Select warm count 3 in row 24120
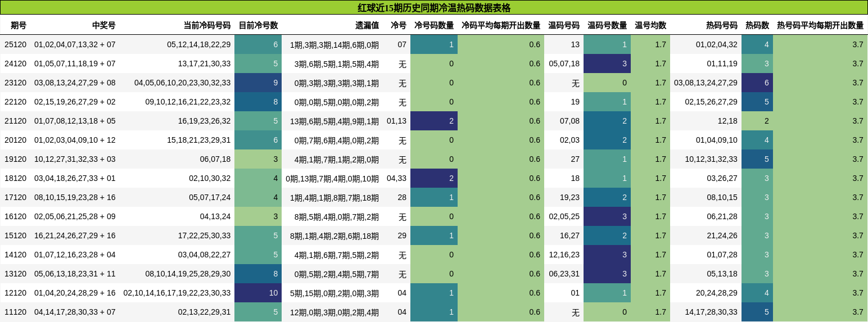868x322 pixels. (x=607, y=64)
